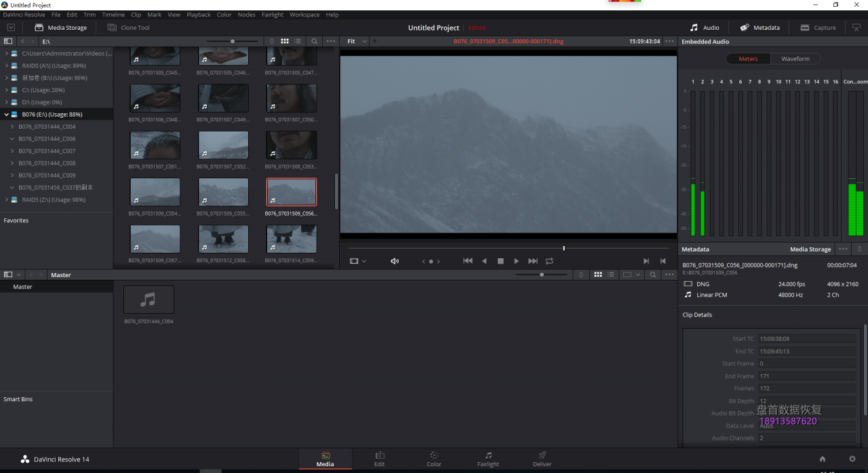Expand the RAID0 (A:\) drive

click(7, 66)
